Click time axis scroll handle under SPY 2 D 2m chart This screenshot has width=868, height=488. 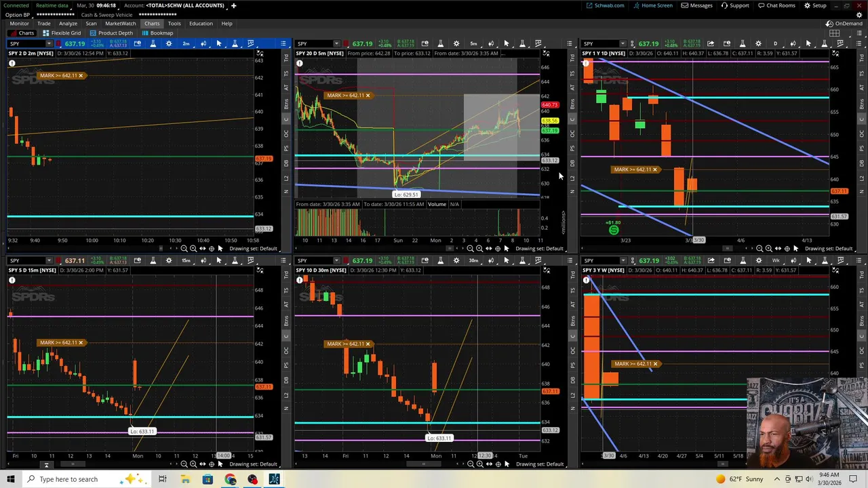(161, 248)
